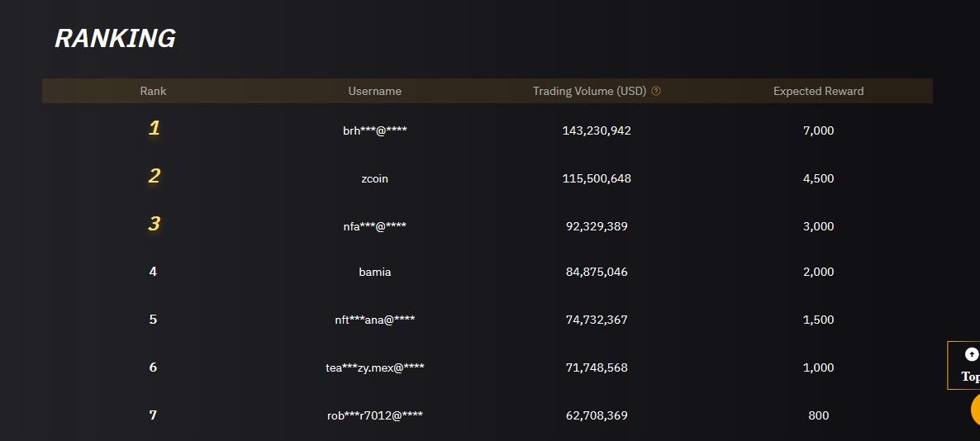The height and width of the screenshot is (441, 980).
Task: Click the Rank column header
Action: pos(153,92)
